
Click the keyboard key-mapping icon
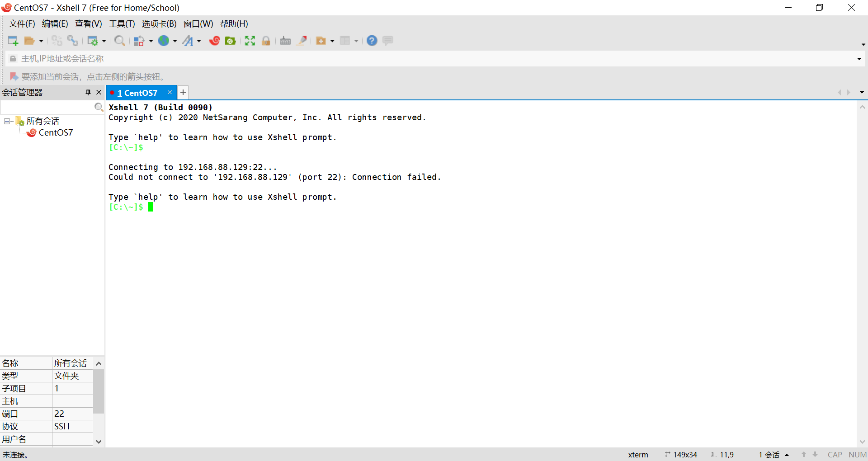[x=285, y=41]
